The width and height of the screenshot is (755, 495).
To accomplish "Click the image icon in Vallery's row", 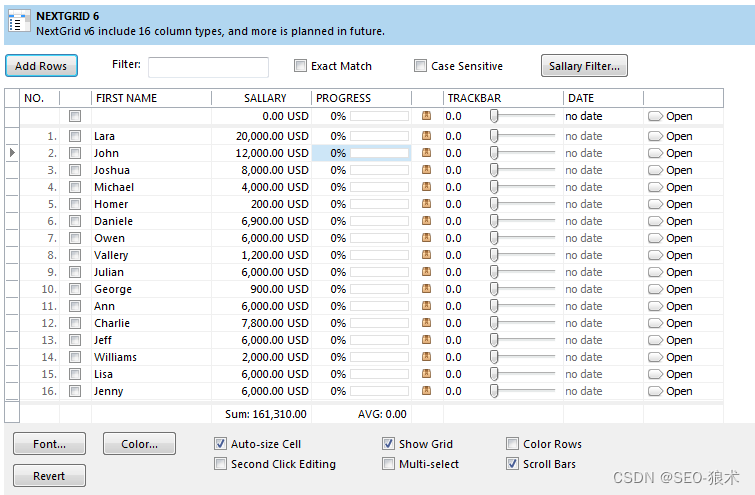I will coord(426,255).
